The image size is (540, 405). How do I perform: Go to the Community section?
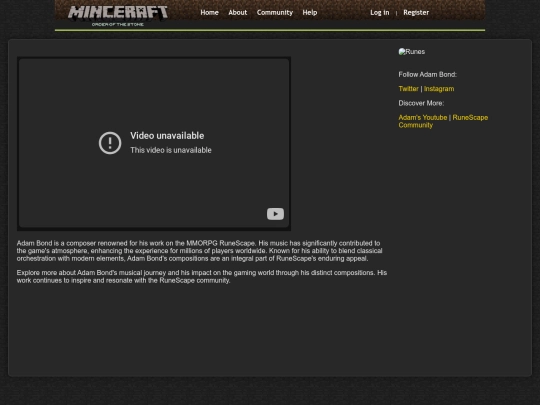point(275,12)
